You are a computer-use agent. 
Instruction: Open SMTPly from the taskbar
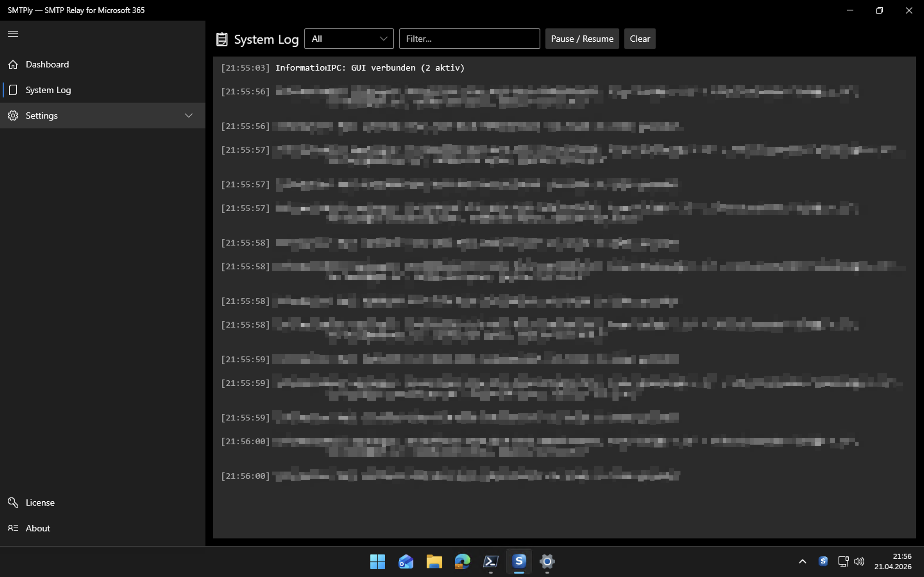point(518,561)
